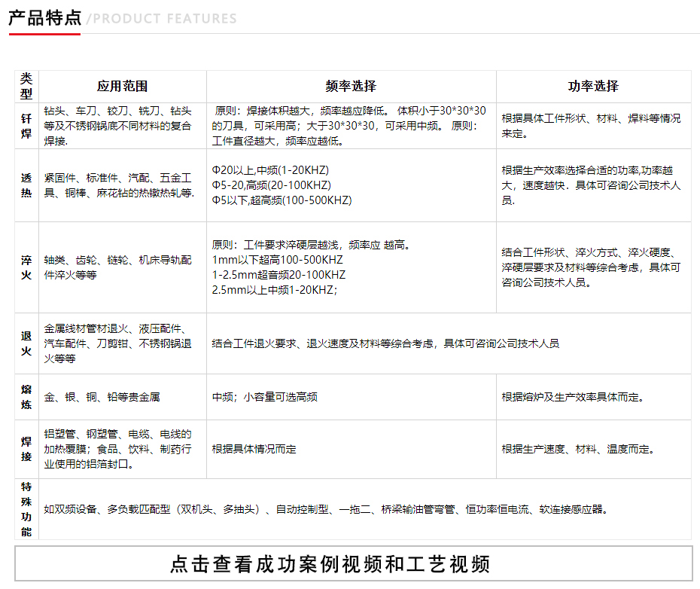Select the 钎焊 row label
700x589 pixels.
[26, 126]
